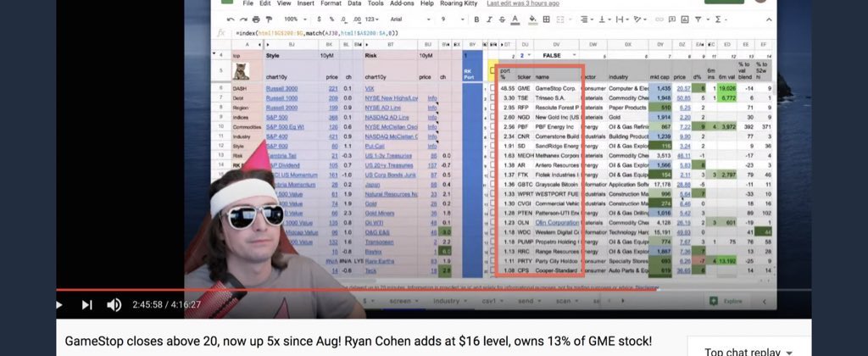Image resolution: width=868 pixels, height=356 pixels.
Task: Tick the checkbox in the RFP row
Action: click(x=492, y=108)
